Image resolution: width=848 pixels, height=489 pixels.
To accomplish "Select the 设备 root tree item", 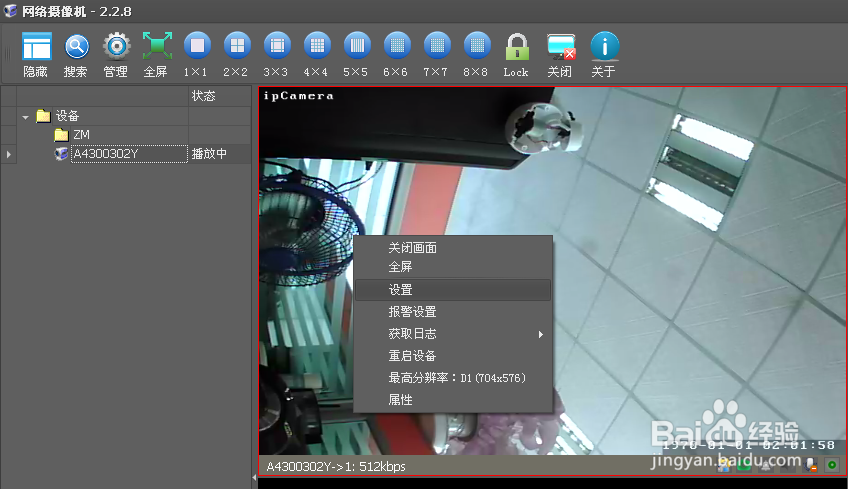I will click(67, 116).
